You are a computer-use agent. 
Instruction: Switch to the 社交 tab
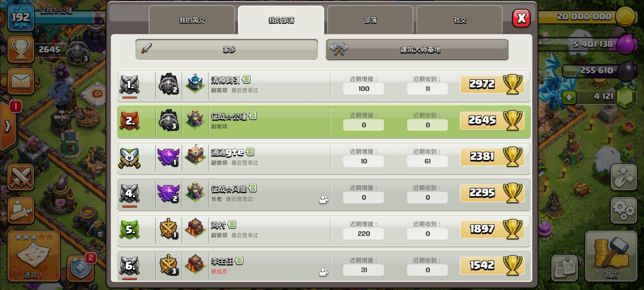[x=460, y=20]
